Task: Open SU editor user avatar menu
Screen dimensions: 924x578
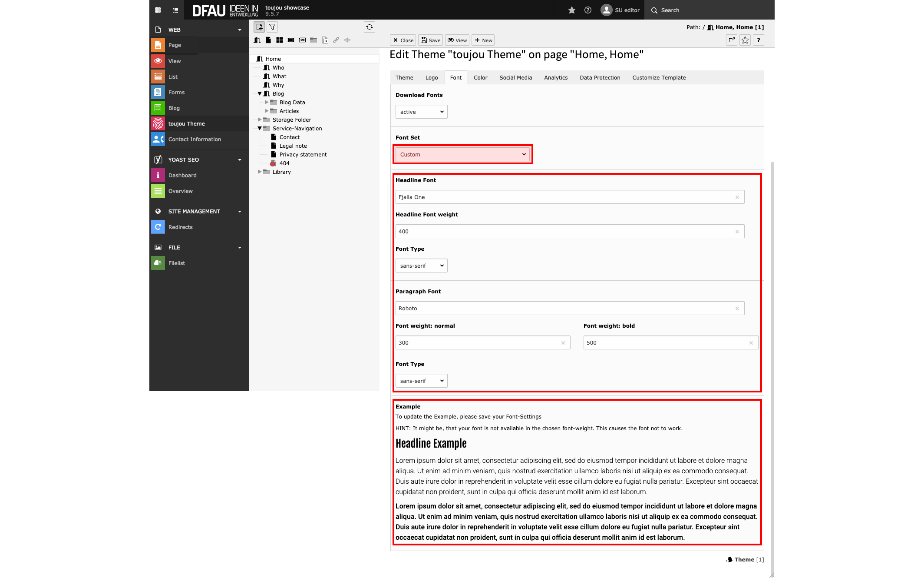Action: (620, 10)
